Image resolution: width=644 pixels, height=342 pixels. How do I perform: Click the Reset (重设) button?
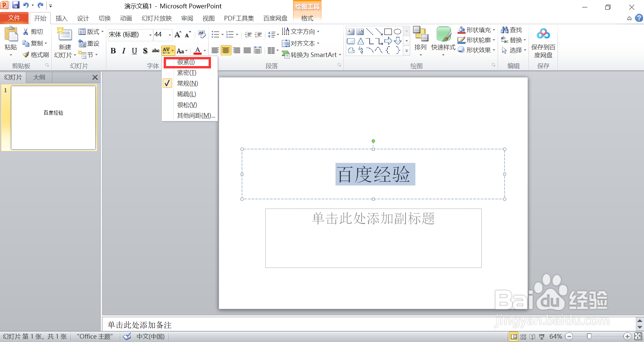89,43
